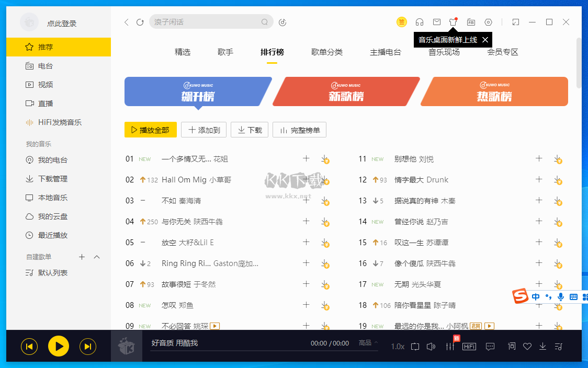Toggle the loop playback mode icon
The height and width of the screenshot is (368, 588).
coord(415,346)
